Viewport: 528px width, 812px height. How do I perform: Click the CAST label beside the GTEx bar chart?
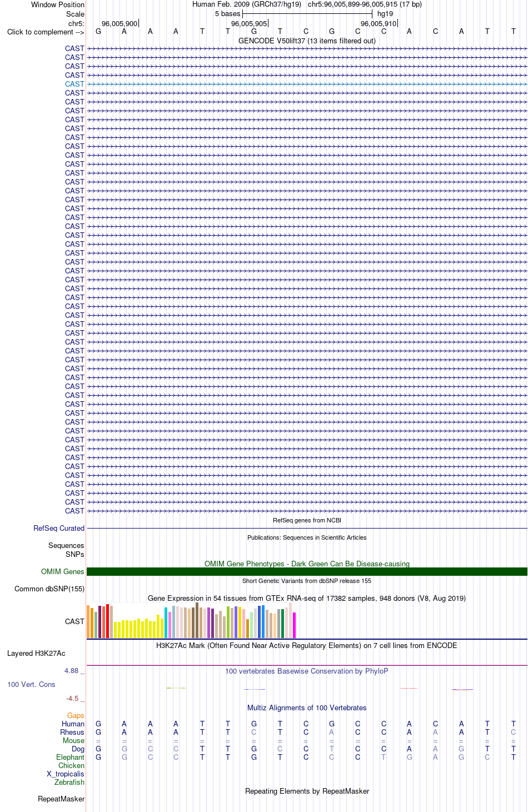click(74, 622)
